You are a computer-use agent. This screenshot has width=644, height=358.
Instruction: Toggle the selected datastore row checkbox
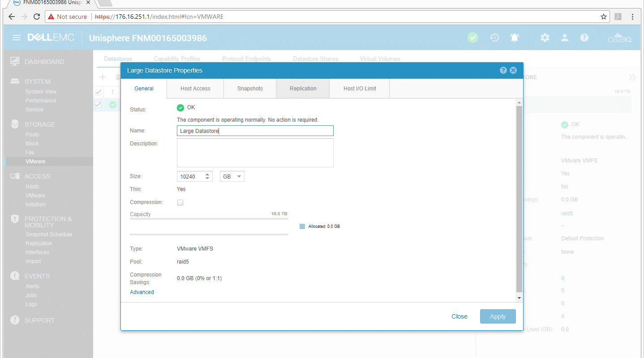pyautogui.click(x=99, y=104)
